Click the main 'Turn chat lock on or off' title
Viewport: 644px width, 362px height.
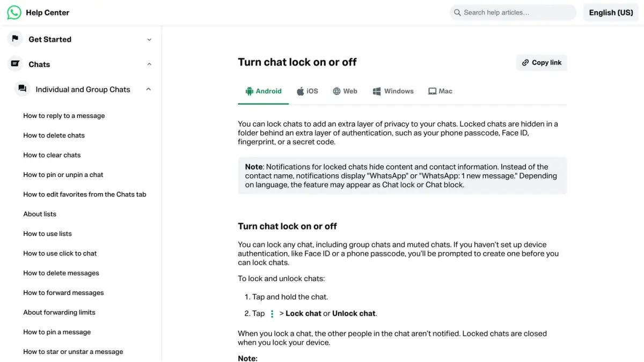click(297, 62)
